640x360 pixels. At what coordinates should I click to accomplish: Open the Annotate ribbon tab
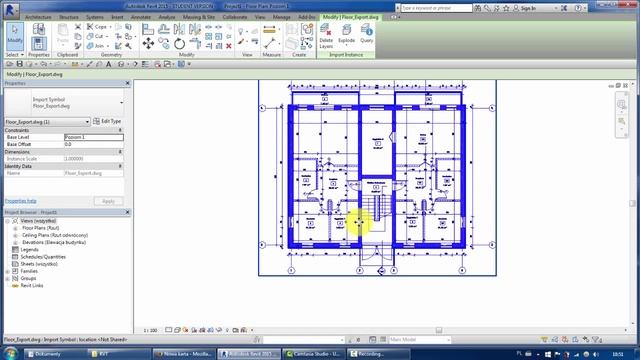coord(141,17)
